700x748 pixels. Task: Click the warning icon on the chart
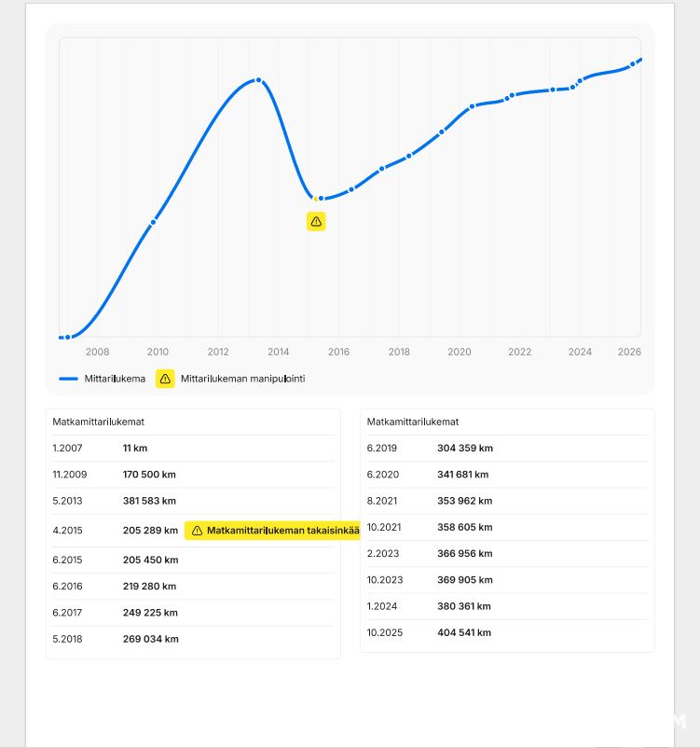coord(316,221)
